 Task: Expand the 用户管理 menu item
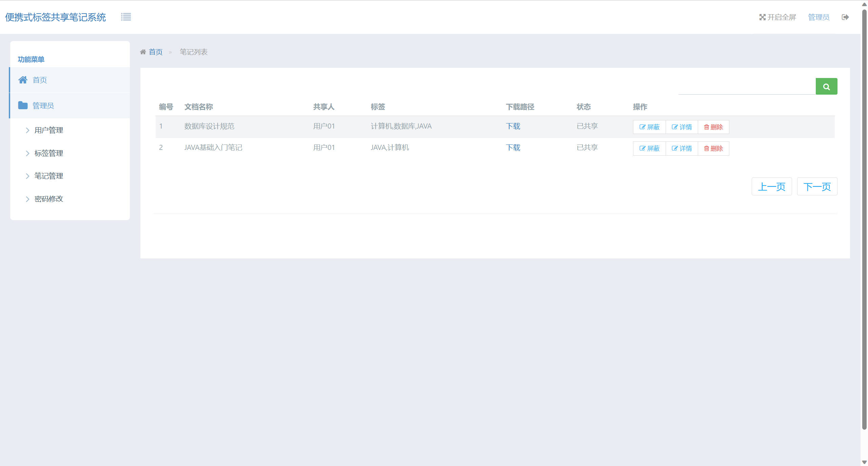pos(49,130)
